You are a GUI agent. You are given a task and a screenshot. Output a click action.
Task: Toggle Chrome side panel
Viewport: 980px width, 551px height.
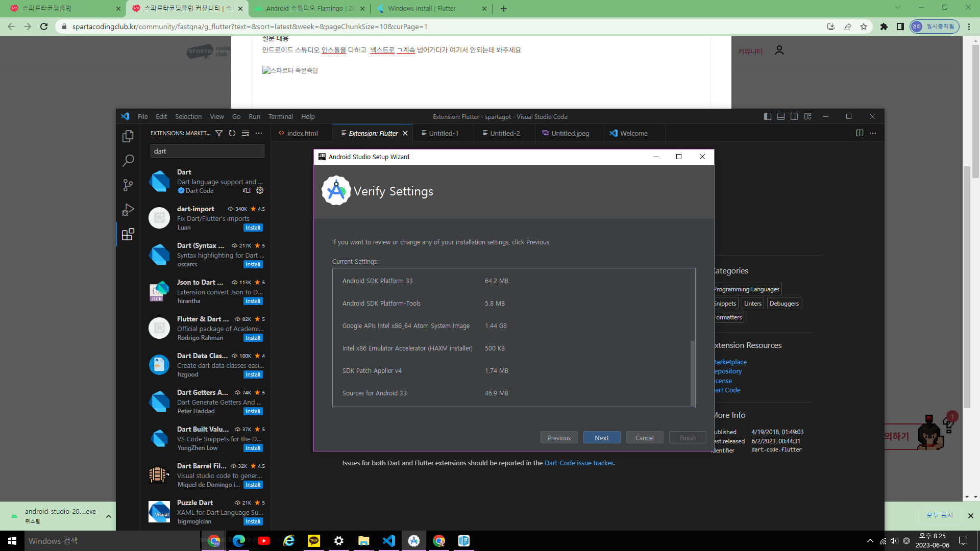click(x=900, y=27)
